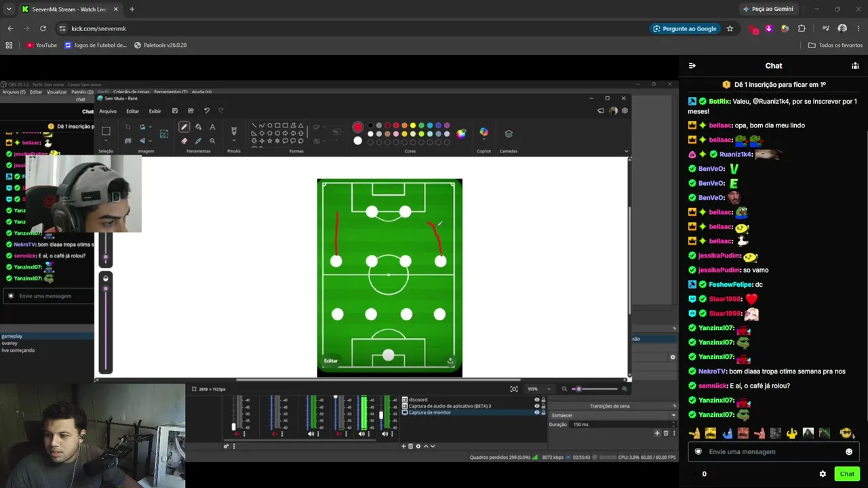The width and height of the screenshot is (868, 488).
Task: Remove selected source with OBS trash icon
Action: point(410,446)
